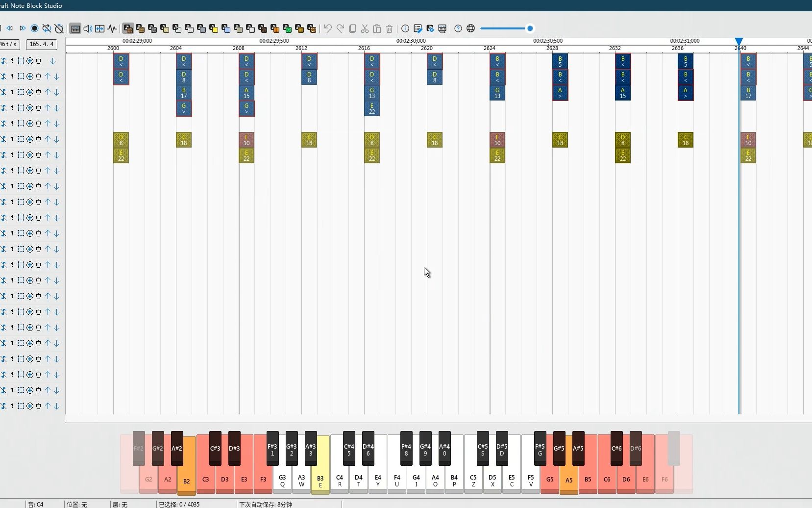Undo the last action
Viewport: 812px width, 508px height.
(x=328, y=28)
